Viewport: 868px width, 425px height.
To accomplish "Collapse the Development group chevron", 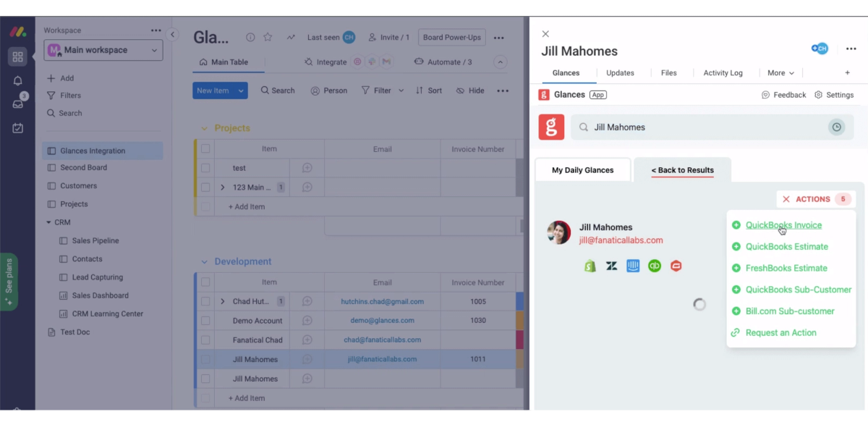I will click(x=204, y=261).
